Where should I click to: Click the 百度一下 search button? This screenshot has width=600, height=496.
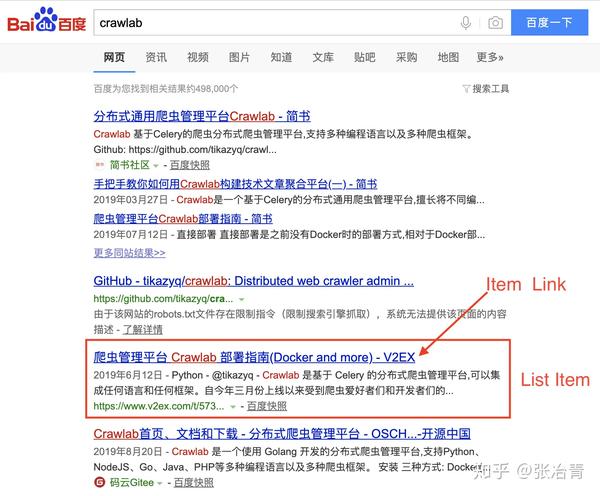[x=549, y=23]
